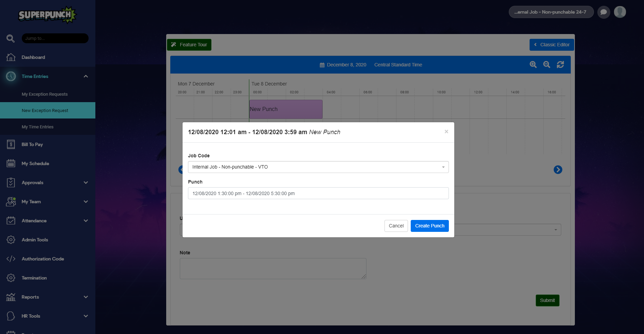Click the refresh timeline icon

pos(560,65)
